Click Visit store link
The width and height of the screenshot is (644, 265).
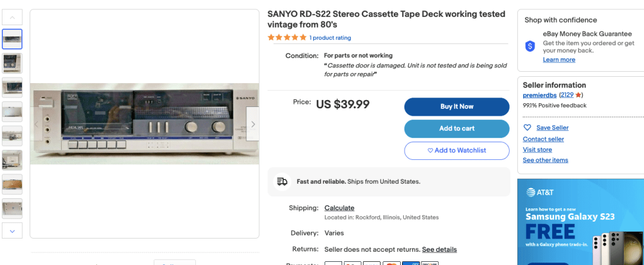coord(537,150)
